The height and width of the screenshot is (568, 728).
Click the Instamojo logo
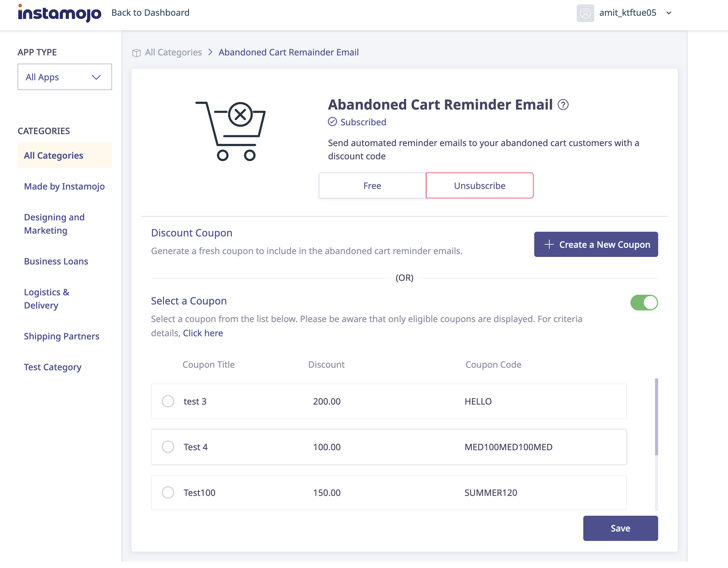(59, 13)
